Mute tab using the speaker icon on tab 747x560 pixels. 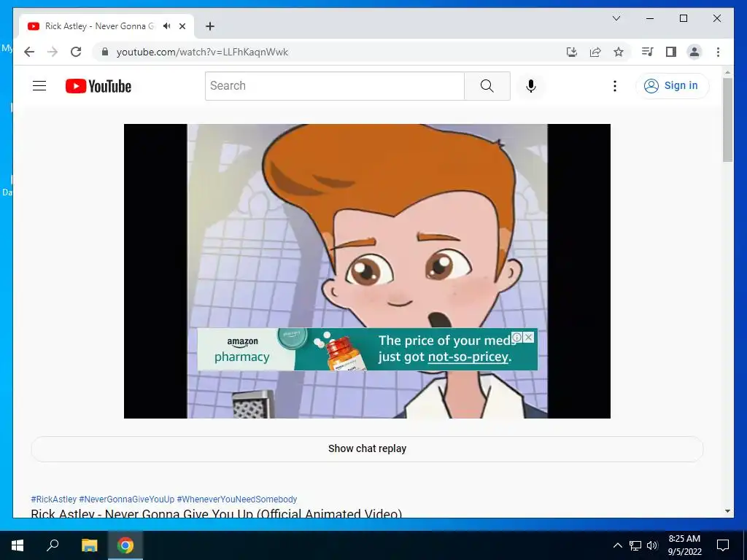pos(167,26)
